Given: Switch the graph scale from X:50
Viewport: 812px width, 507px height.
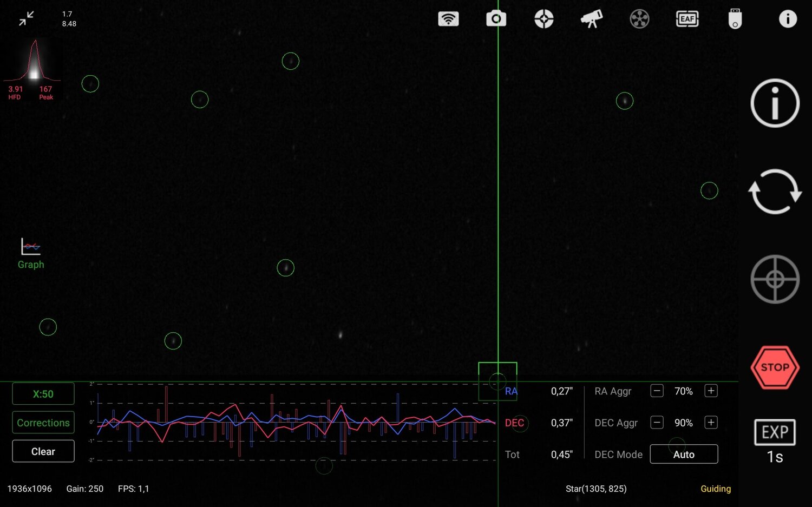Looking at the screenshot, I should (x=43, y=393).
